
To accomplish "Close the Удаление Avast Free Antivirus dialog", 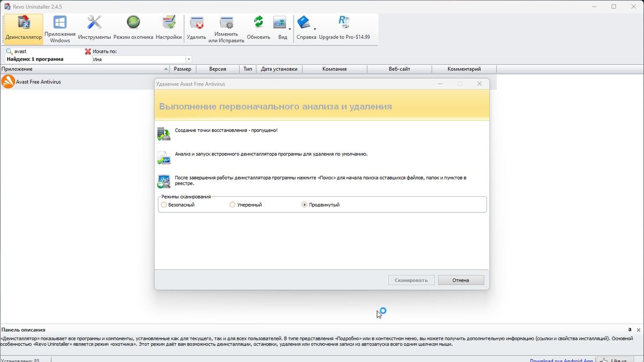I will [479, 84].
